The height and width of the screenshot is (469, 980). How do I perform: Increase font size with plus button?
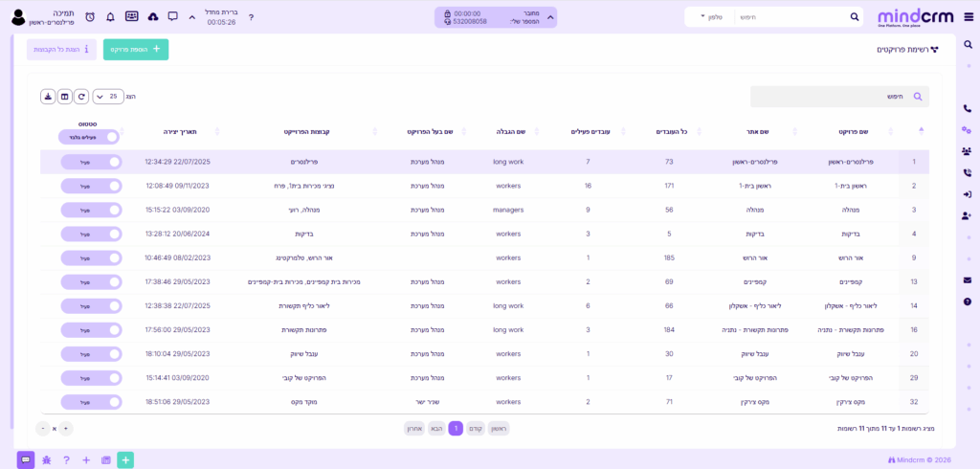pos(66,429)
